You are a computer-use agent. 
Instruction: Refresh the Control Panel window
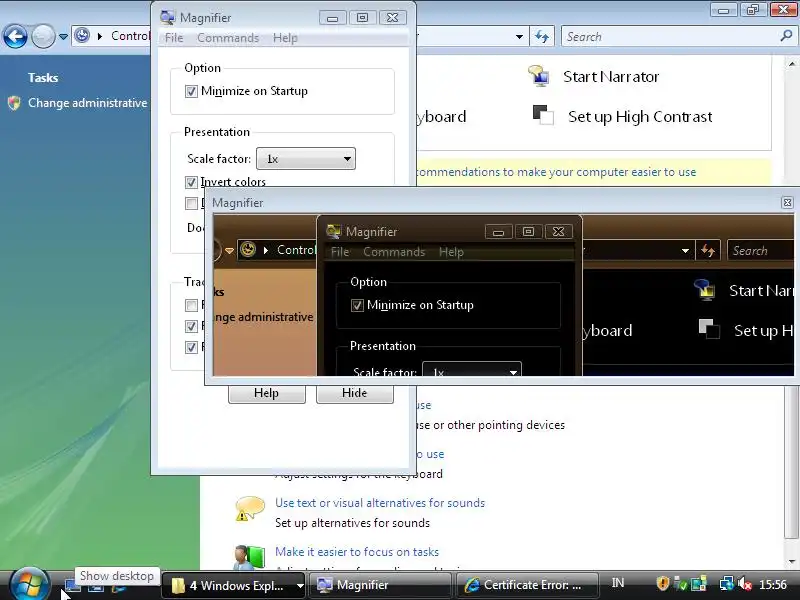(542, 36)
